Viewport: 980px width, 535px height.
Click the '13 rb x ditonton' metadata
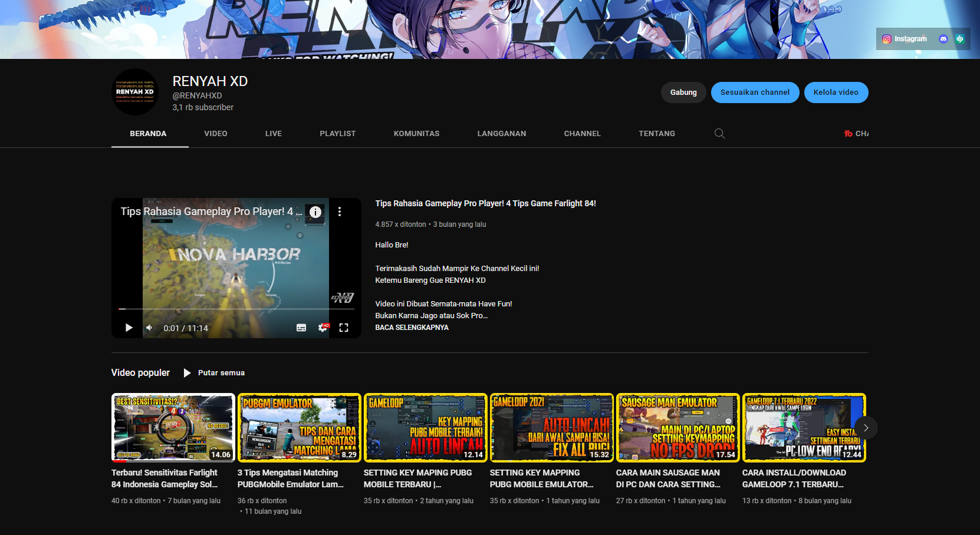pos(767,501)
